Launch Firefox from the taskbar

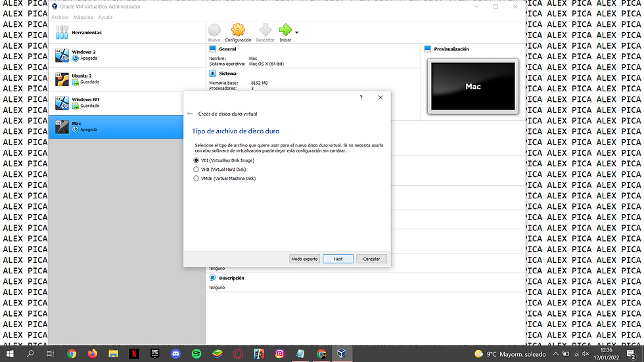93,354
